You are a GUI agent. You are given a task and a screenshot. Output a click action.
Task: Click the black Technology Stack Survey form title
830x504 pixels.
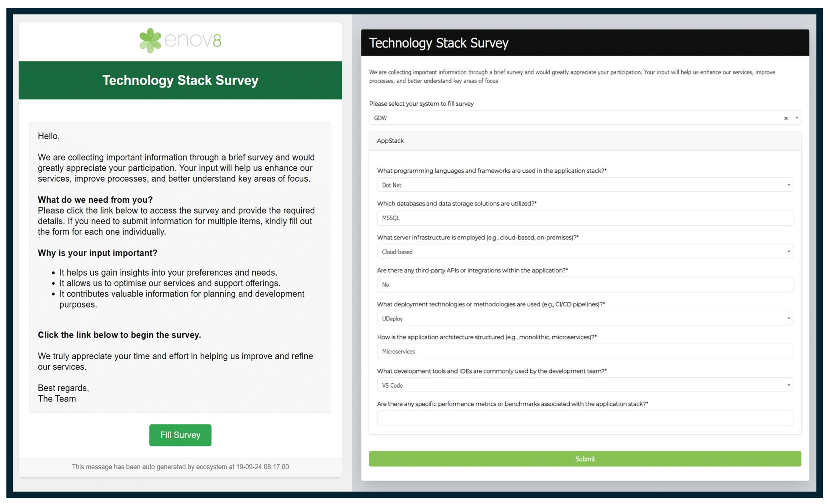tap(438, 43)
